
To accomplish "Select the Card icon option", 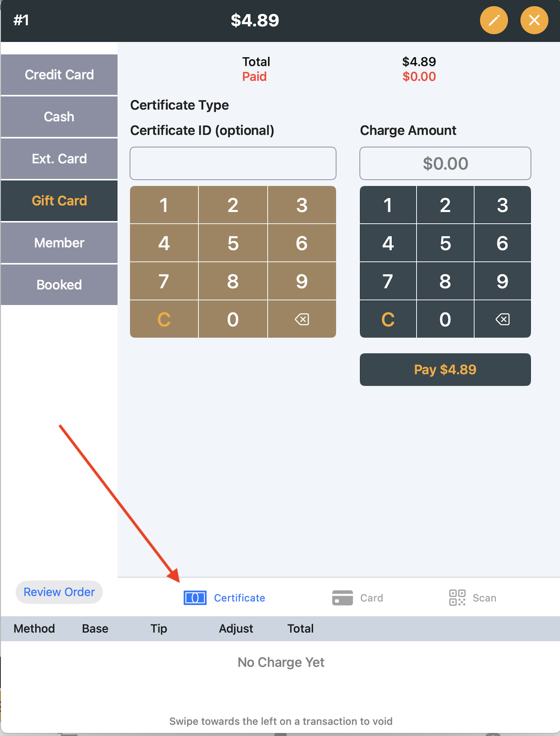I will [357, 598].
